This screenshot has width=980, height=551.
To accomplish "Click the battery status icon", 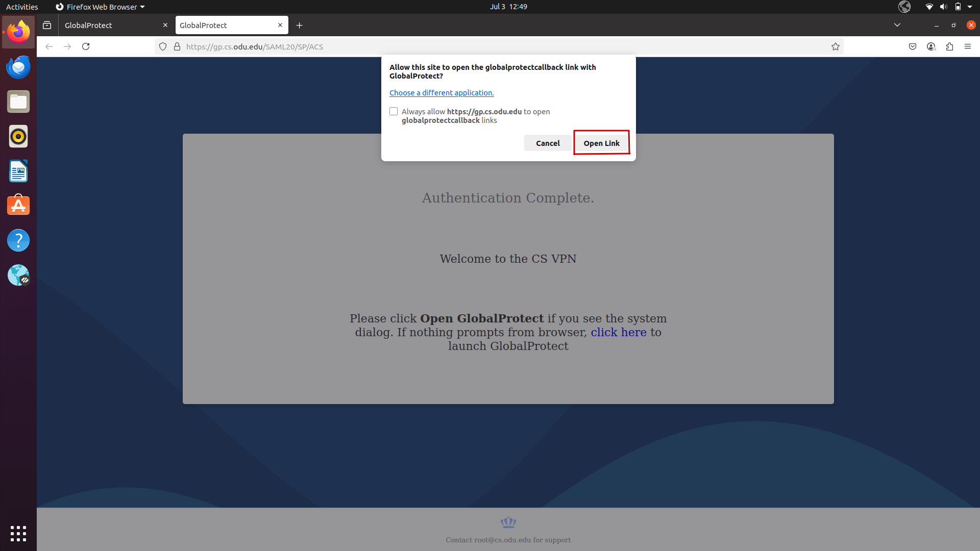I will (958, 7).
